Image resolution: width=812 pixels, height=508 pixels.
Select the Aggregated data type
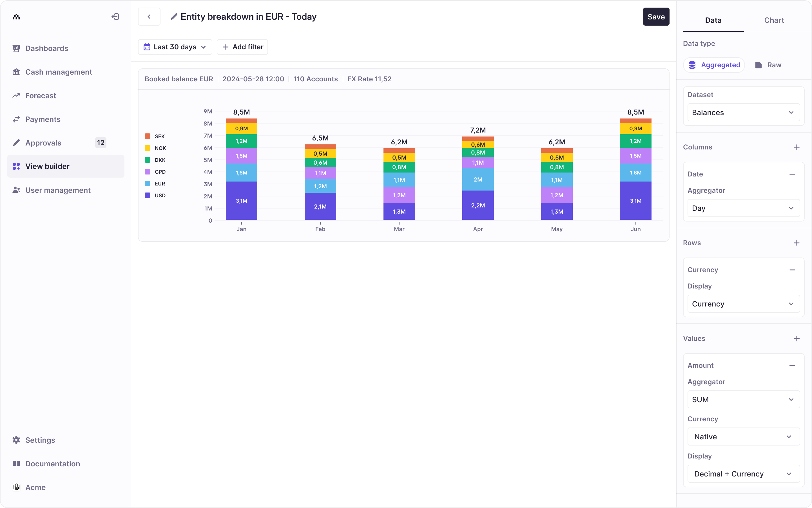point(714,65)
